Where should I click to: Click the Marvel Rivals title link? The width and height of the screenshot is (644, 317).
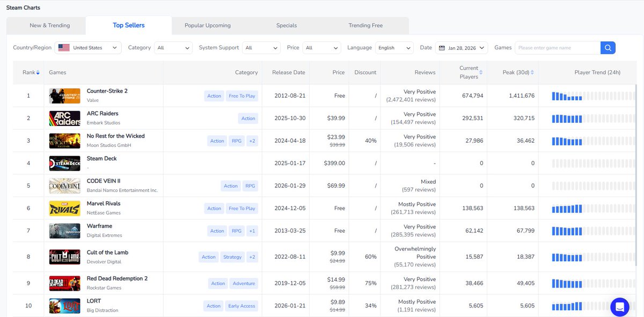[x=104, y=204]
